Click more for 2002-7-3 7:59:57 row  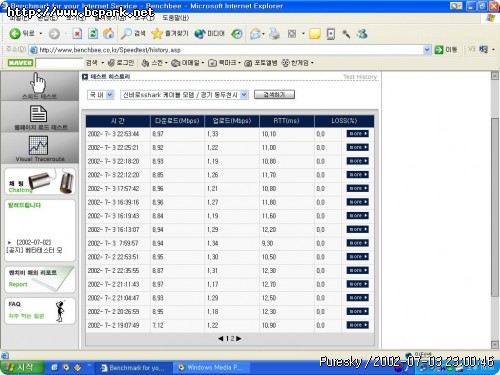coord(357,243)
